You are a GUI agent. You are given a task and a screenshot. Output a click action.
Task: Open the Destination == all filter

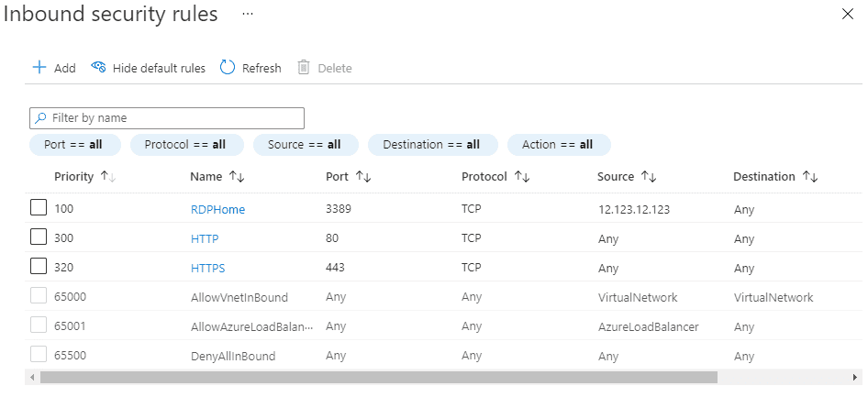432,145
